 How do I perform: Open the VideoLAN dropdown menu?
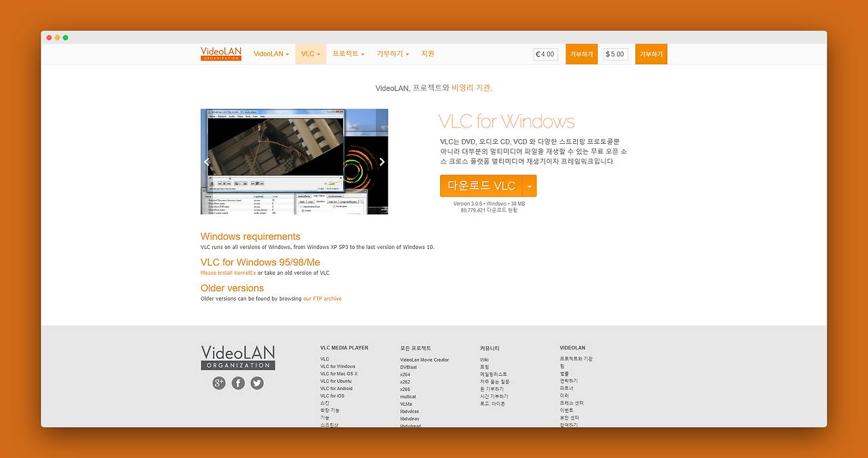click(271, 54)
